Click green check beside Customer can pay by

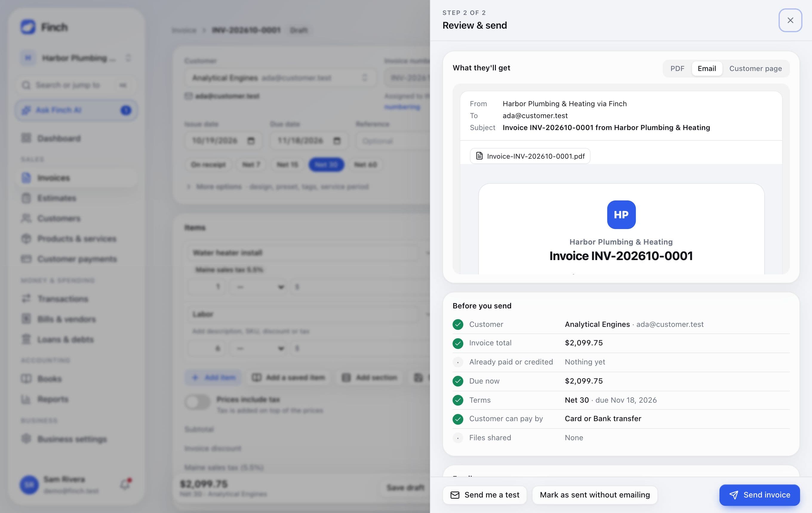coord(458,419)
